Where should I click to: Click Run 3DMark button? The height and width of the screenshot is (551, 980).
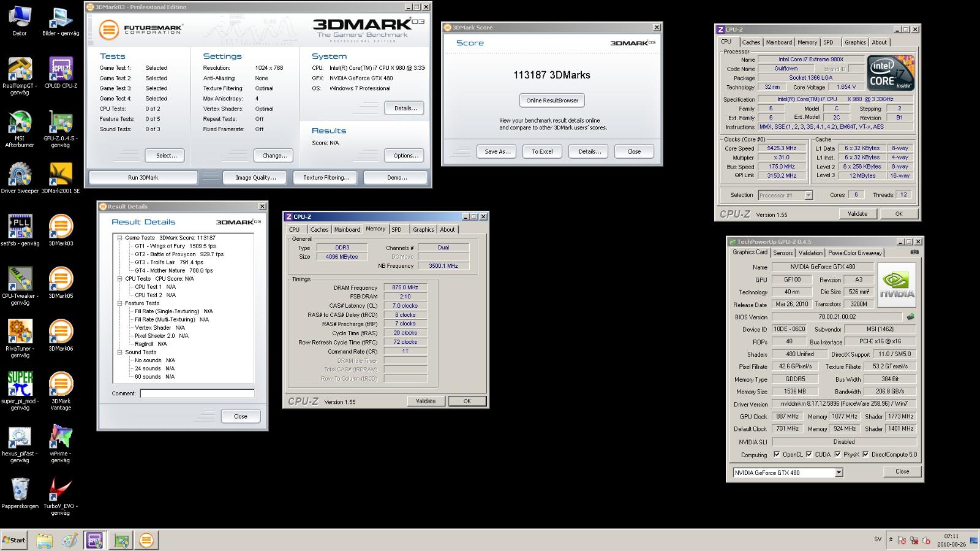pos(143,178)
